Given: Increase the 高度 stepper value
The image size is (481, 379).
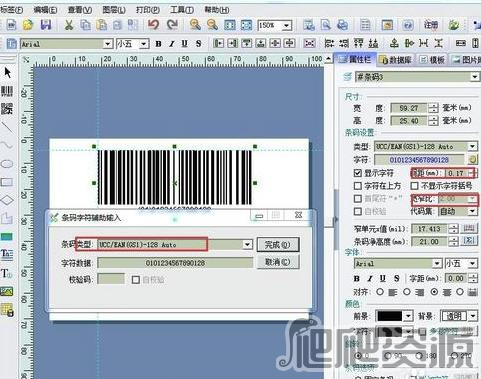Looking at the screenshot, I should [x=433, y=118].
